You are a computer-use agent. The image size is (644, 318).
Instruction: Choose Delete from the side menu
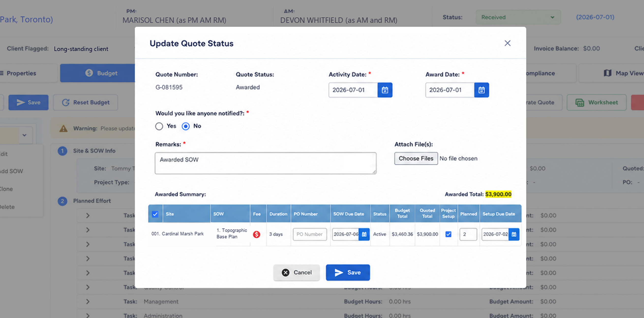(7, 207)
